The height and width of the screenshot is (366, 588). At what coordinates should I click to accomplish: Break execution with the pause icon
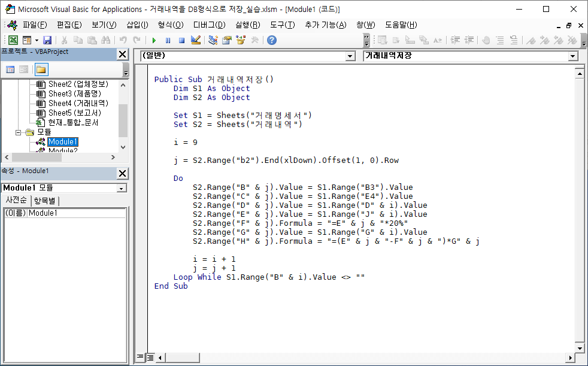(168, 40)
